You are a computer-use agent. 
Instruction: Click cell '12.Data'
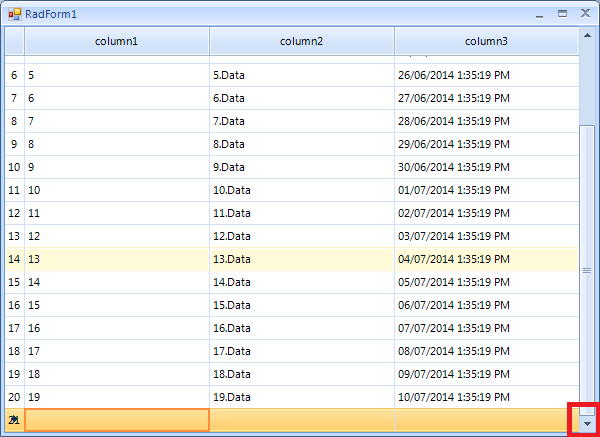[x=302, y=236]
